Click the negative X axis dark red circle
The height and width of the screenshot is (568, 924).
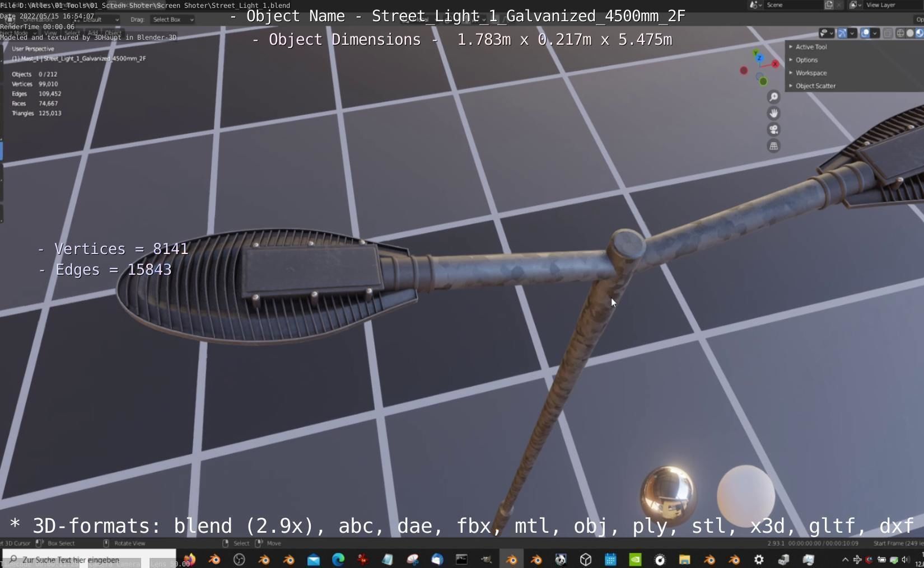point(744,71)
